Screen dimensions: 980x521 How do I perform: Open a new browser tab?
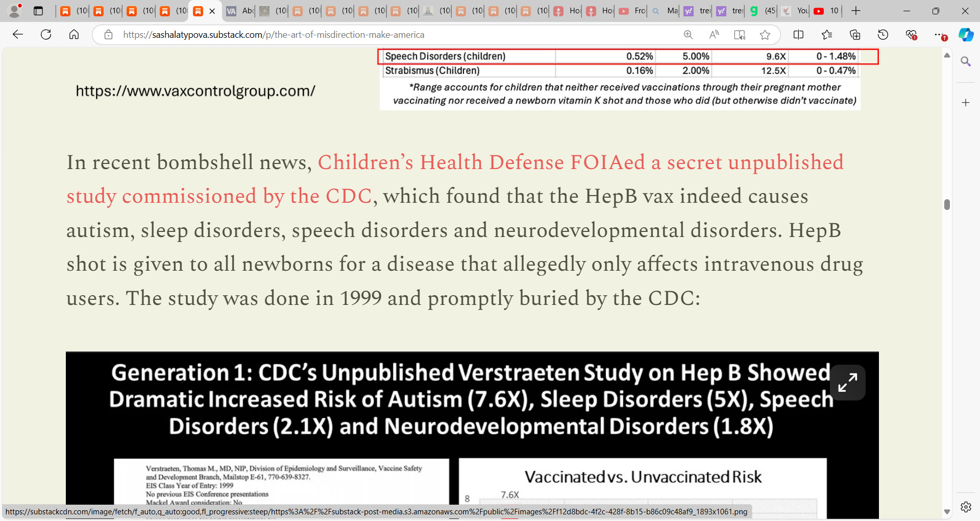click(856, 11)
